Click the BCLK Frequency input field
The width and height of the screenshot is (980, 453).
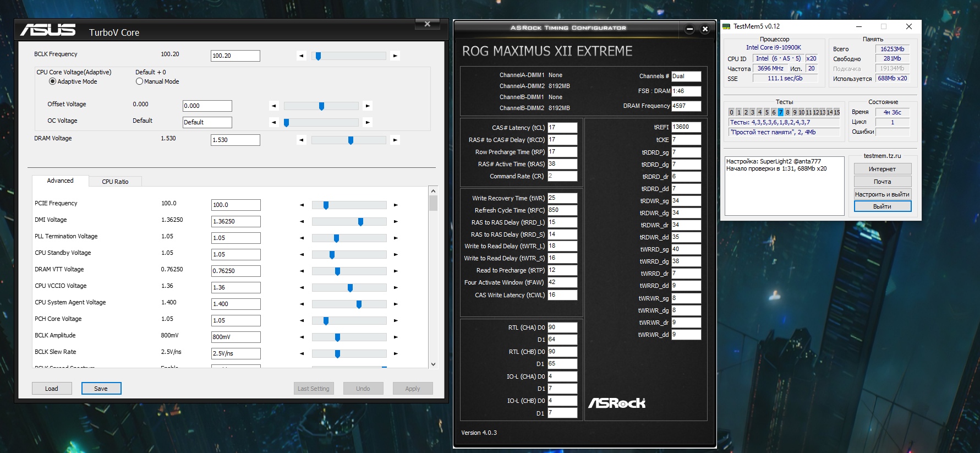(236, 56)
